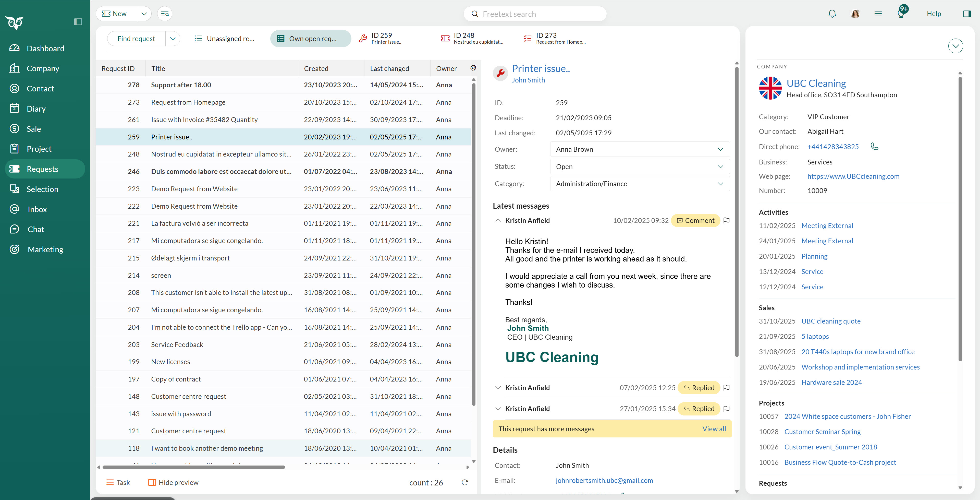Select the row 'Support after 18.00'
This screenshot has width=980, height=500.
click(283, 85)
